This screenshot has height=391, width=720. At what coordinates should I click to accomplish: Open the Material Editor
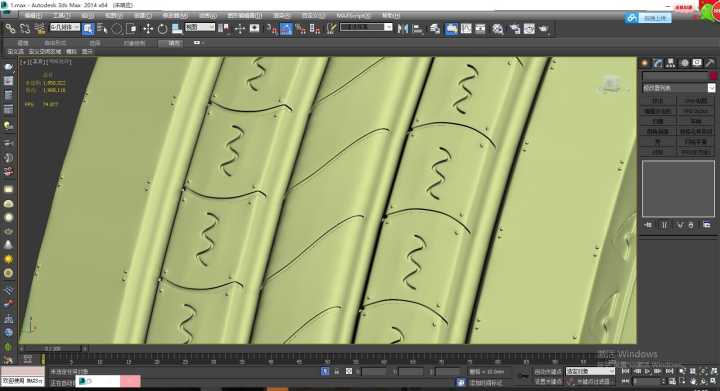coord(498,29)
